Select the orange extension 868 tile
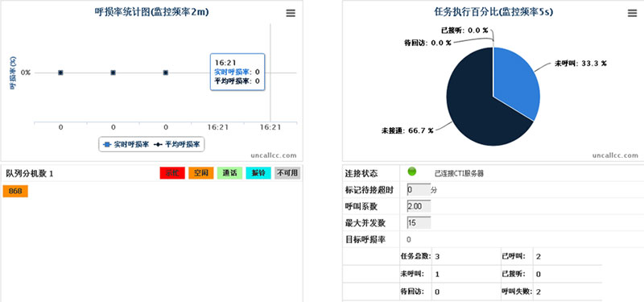This screenshot has height=302, width=644. point(15,191)
